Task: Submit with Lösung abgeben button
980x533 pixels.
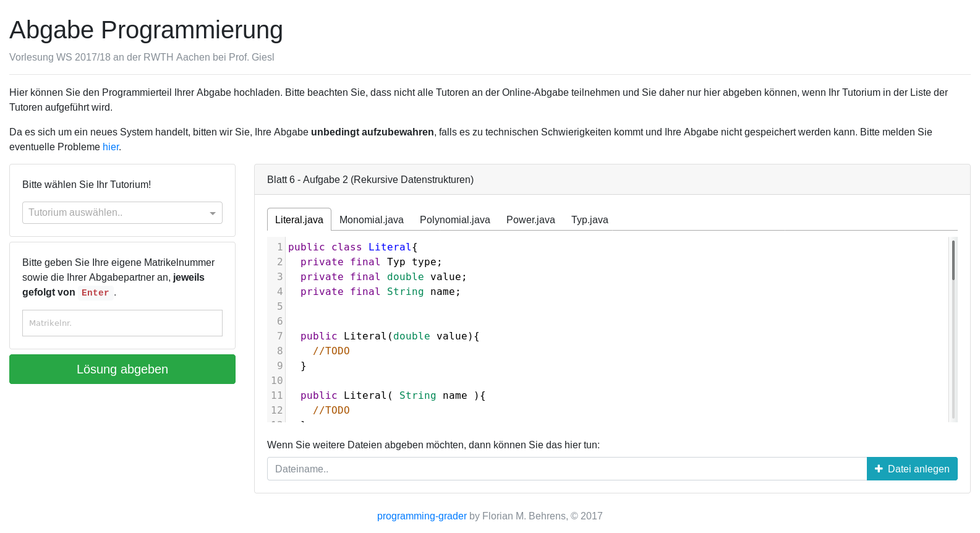Action: [122, 369]
